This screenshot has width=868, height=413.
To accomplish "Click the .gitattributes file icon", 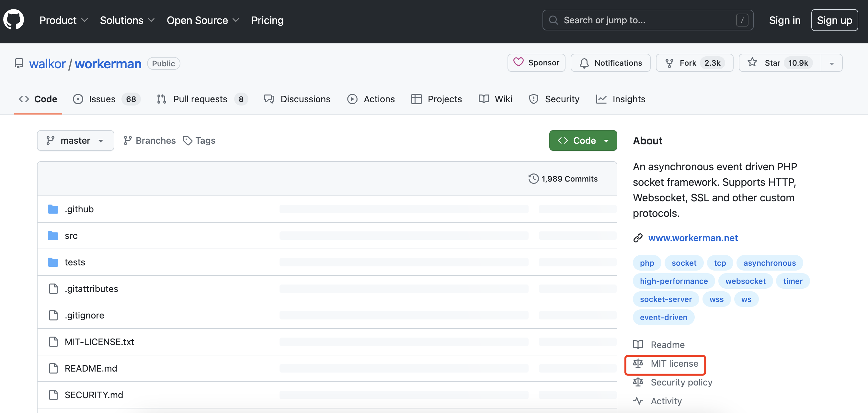I will [x=53, y=289].
